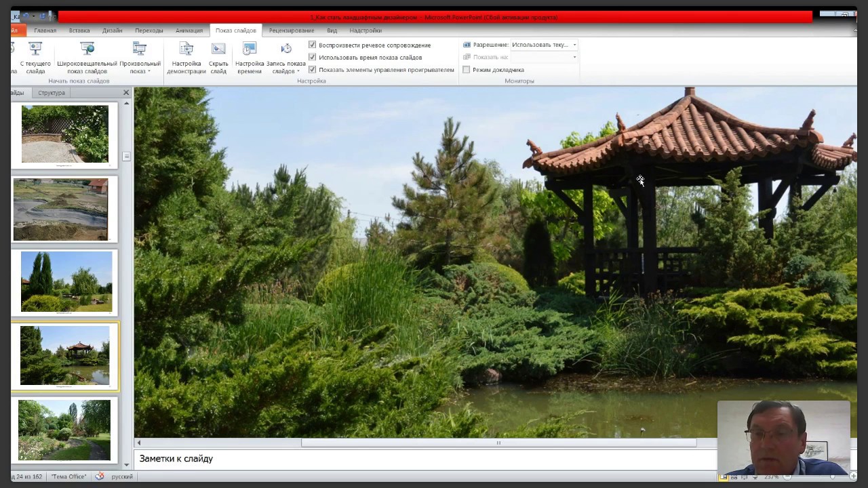Open the Главная ribbon tab
The width and height of the screenshot is (868, 488).
(45, 30)
